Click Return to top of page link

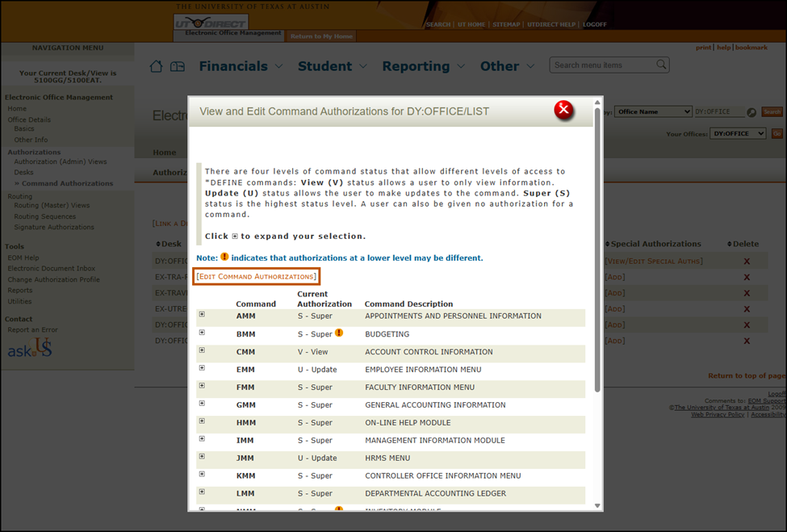(747, 375)
